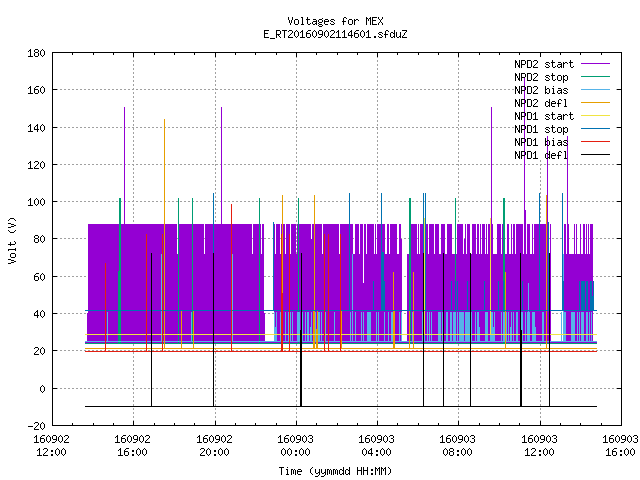Viewport: 640px width, 480px height.
Task: Click the 160902 16:00 x-axis tick label
Action: 132,445
